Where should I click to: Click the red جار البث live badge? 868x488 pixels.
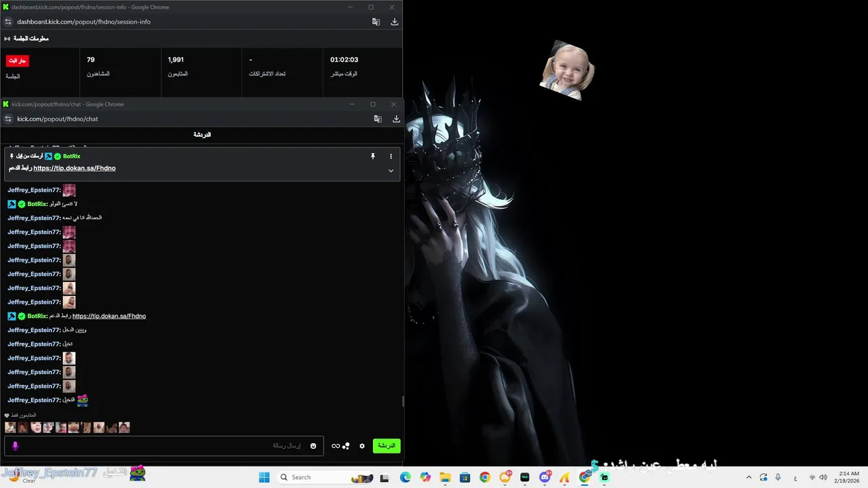click(18, 60)
